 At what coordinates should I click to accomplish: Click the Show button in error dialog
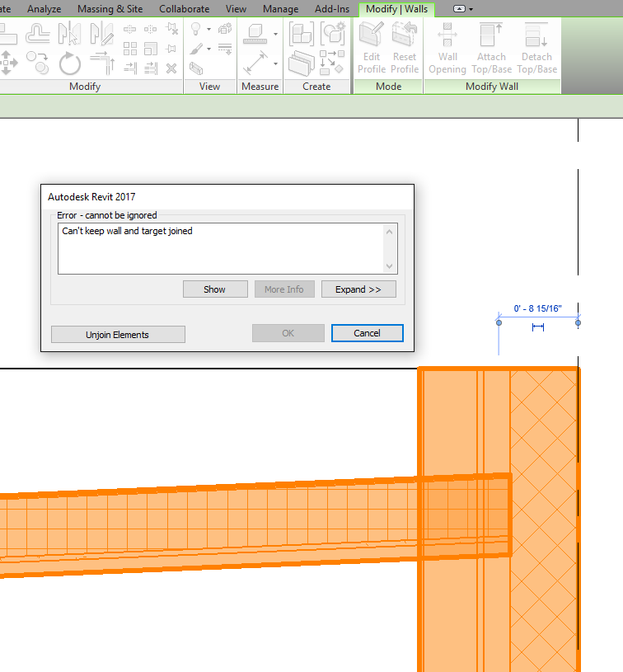tap(215, 289)
